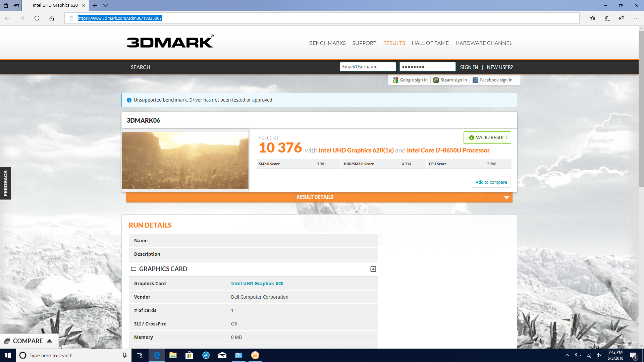Screen dimensions: 644x362
Task: Go to Hall of Fame menu
Action: [x=430, y=43]
